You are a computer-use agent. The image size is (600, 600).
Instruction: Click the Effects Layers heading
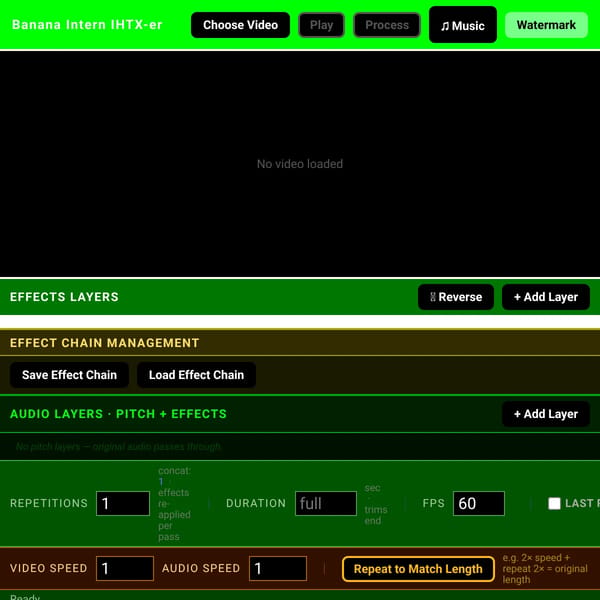64,297
